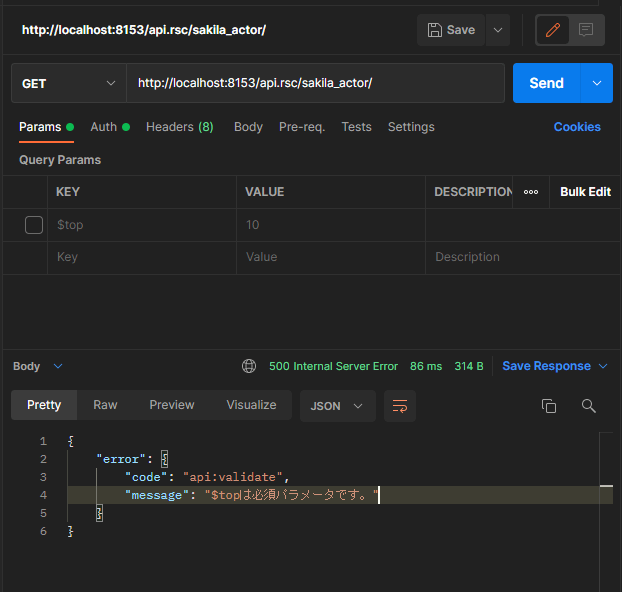Viewport: 622px width, 592px height.
Task: Expand the Save options arrow
Action: (x=497, y=30)
